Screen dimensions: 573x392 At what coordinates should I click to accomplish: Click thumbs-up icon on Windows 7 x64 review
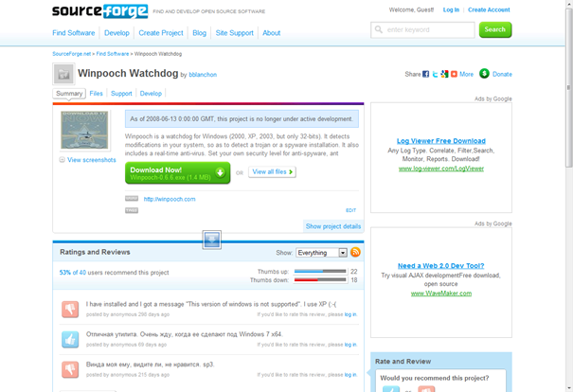pyautogui.click(x=70, y=339)
